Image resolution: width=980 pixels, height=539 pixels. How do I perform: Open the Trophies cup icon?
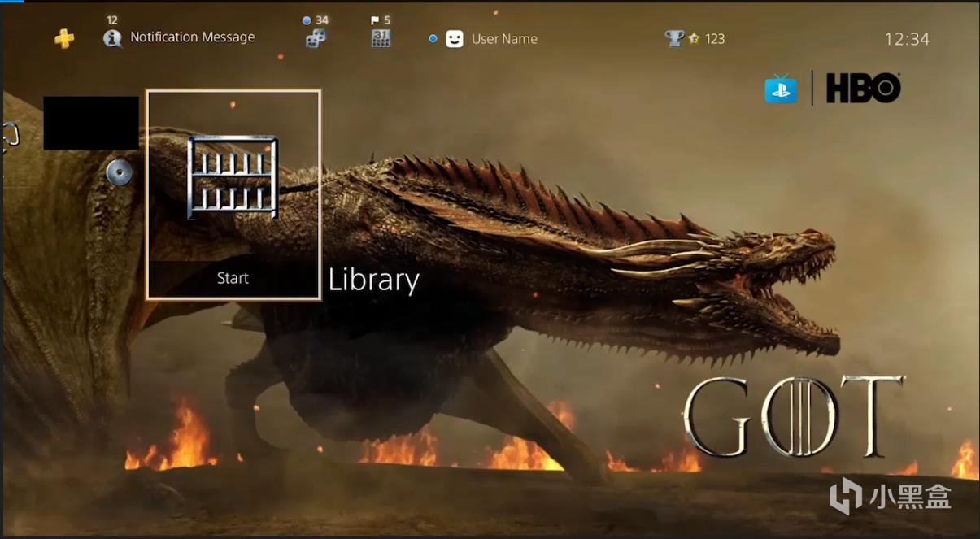tap(673, 38)
